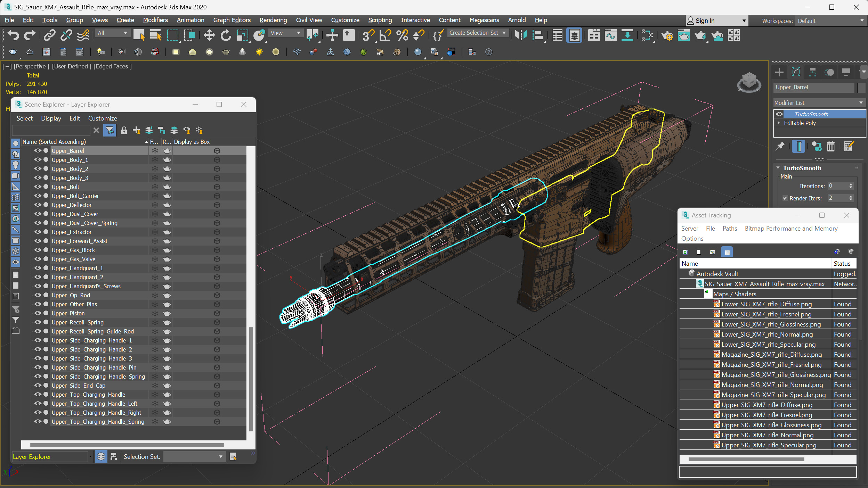The height and width of the screenshot is (488, 868).
Task: Activate the Select and Rotate tool
Action: pyautogui.click(x=226, y=35)
